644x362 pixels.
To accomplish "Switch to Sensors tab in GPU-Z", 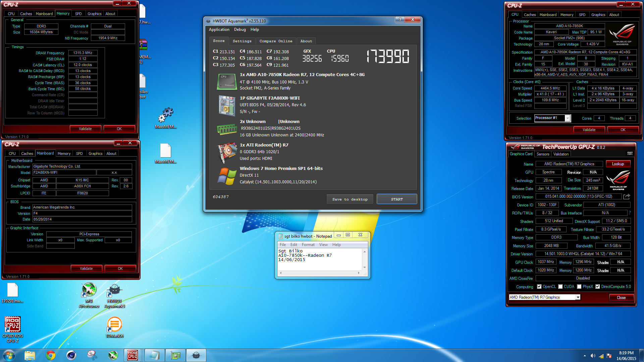I will coord(543,154).
